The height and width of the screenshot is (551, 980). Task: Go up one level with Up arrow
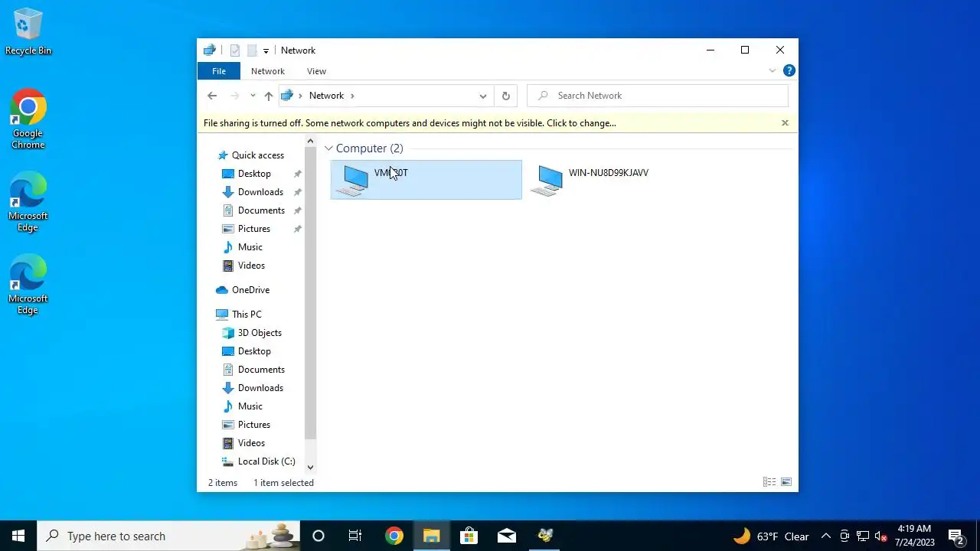[x=268, y=96]
